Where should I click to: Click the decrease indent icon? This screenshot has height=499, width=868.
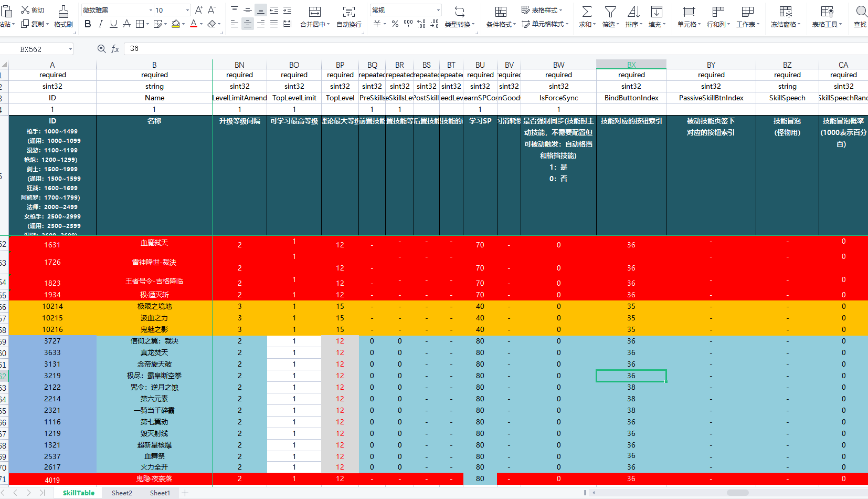(274, 10)
